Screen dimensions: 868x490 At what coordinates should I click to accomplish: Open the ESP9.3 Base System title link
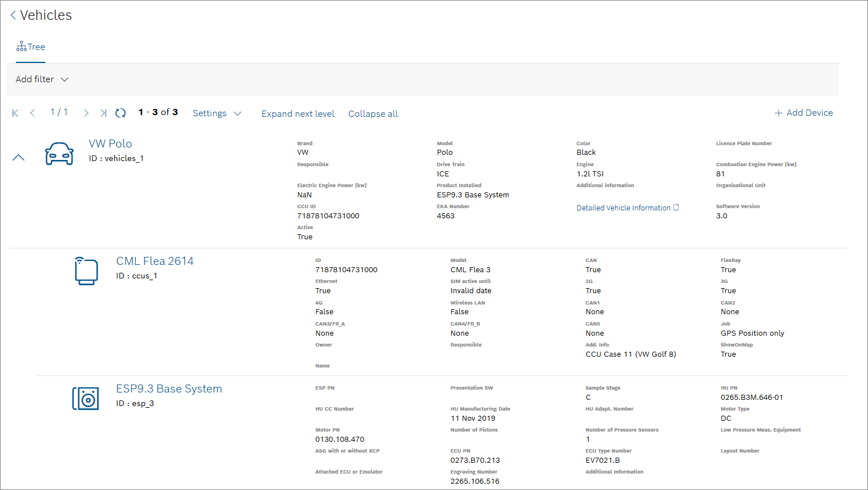point(169,389)
